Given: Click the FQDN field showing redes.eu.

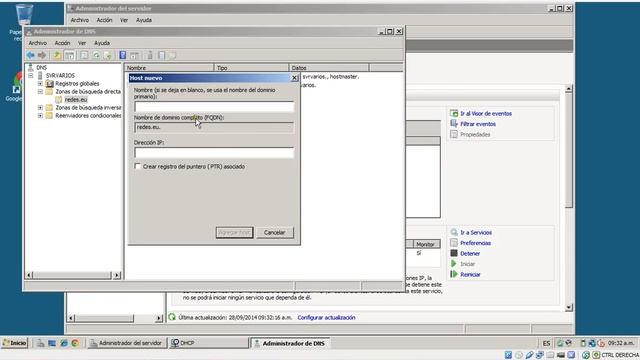Looking at the screenshot, I should [x=214, y=127].
